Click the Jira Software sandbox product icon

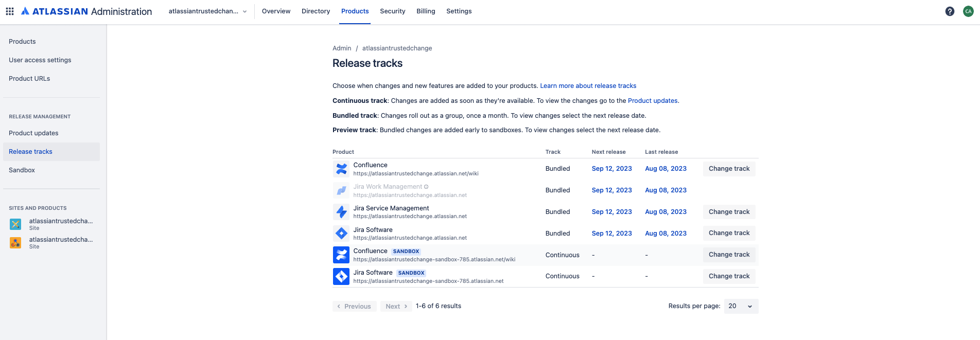click(x=341, y=277)
